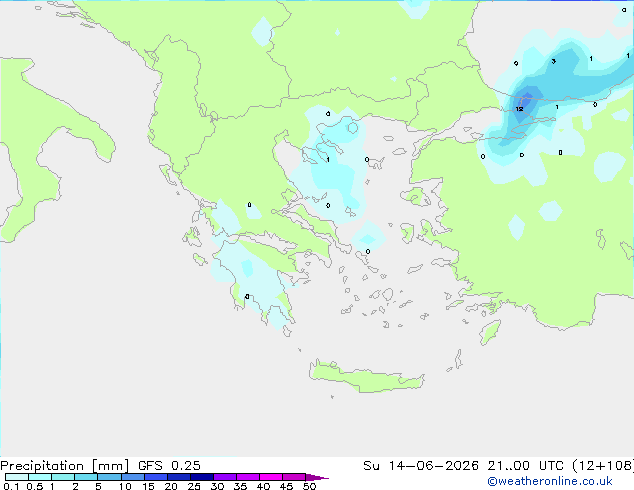Click the 2–5 mm legend swatch
The height and width of the screenshot is (490, 634).
pyautogui.click(x=86, y=477)
